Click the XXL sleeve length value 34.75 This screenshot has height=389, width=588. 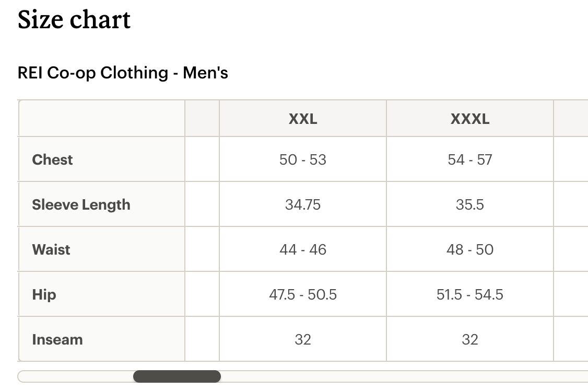(303, 204)
